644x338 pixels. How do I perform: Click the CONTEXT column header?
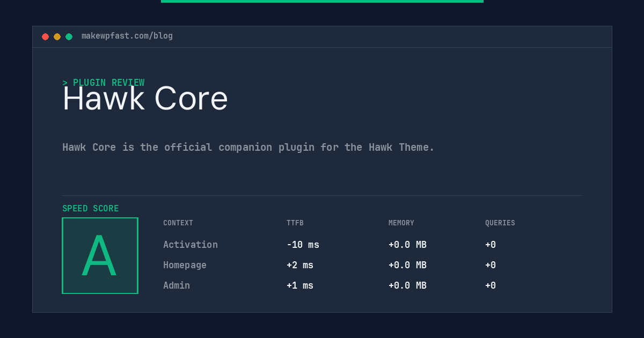[178, 223]
